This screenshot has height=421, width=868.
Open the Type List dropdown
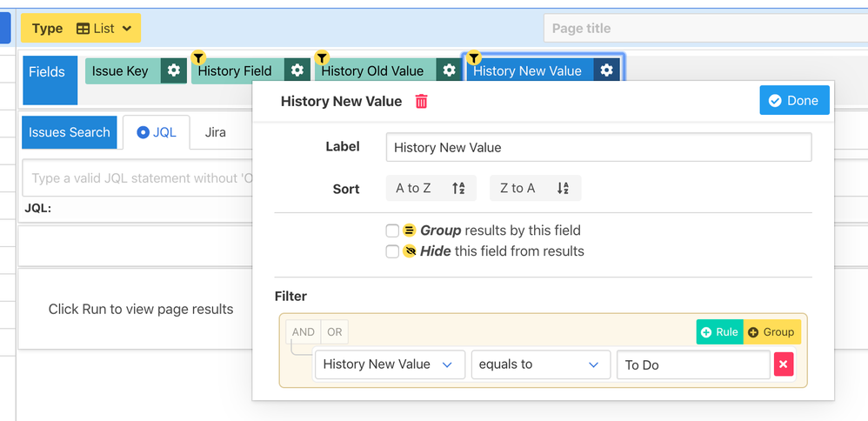(81, 29)
